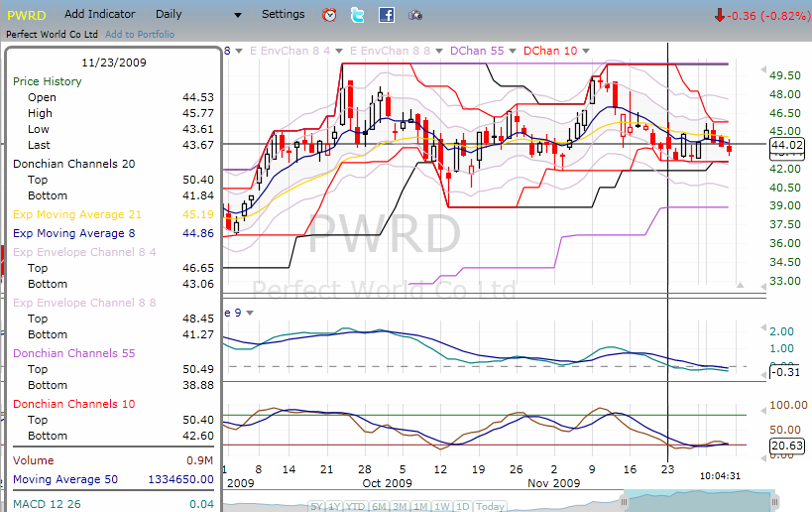
Task: Click the 10:04:31 timestamp
Action: click(x=720, y=475)
